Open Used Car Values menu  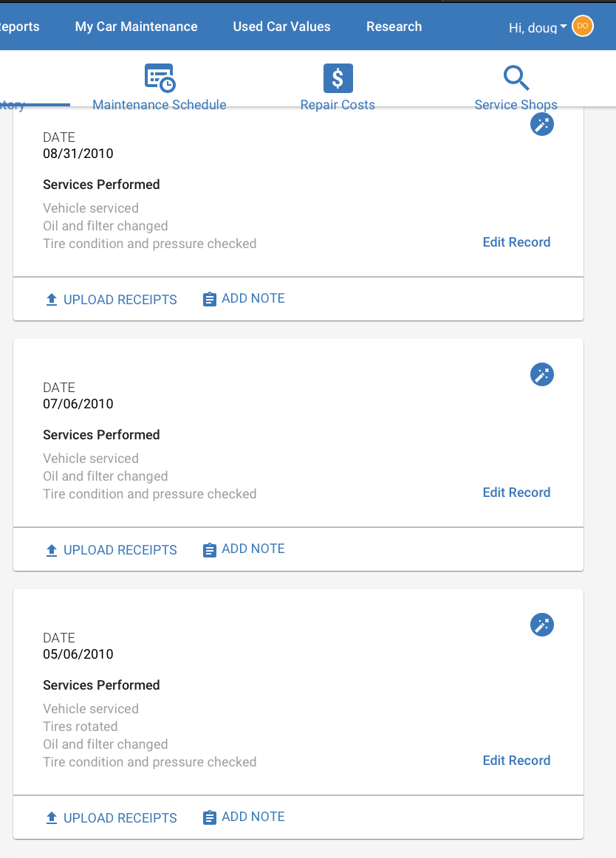pos(281,27)
